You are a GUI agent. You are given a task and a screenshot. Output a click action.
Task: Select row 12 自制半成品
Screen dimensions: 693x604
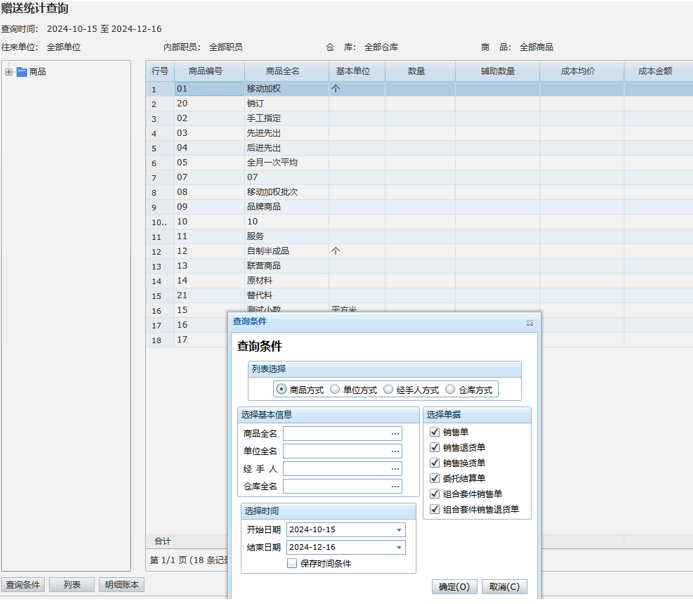pos(267,251)
